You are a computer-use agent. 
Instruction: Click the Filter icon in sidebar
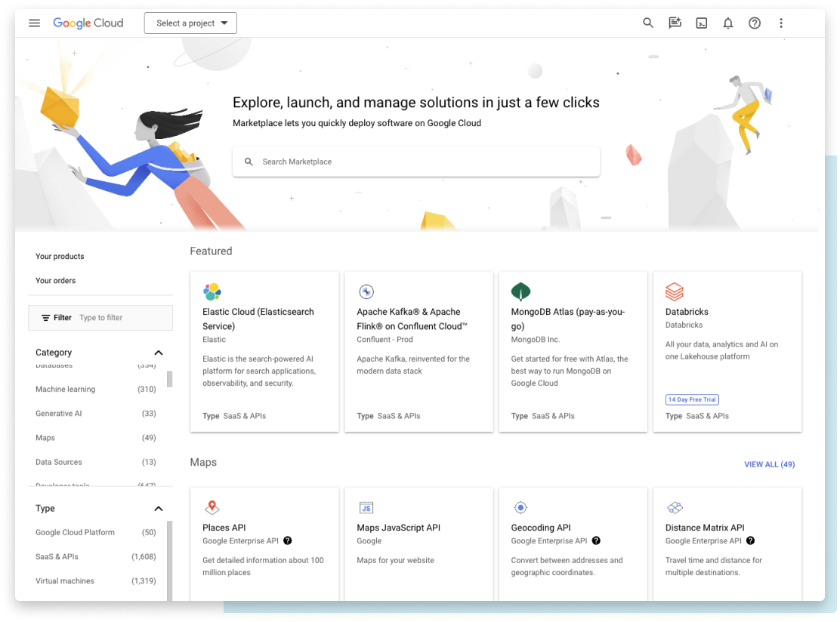[x=46, y=318]
